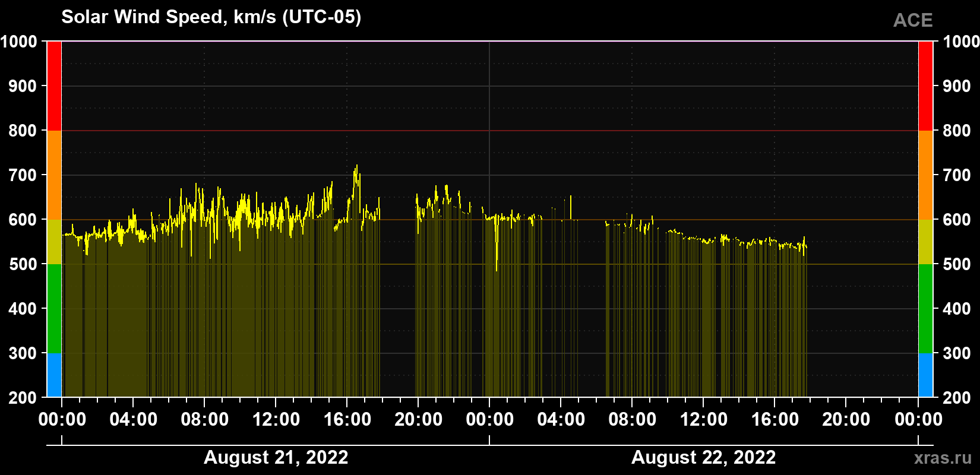Viewport: 980px width, 475px height.
Task: Click the 08:00 time label for August 22
Action: 633,420
